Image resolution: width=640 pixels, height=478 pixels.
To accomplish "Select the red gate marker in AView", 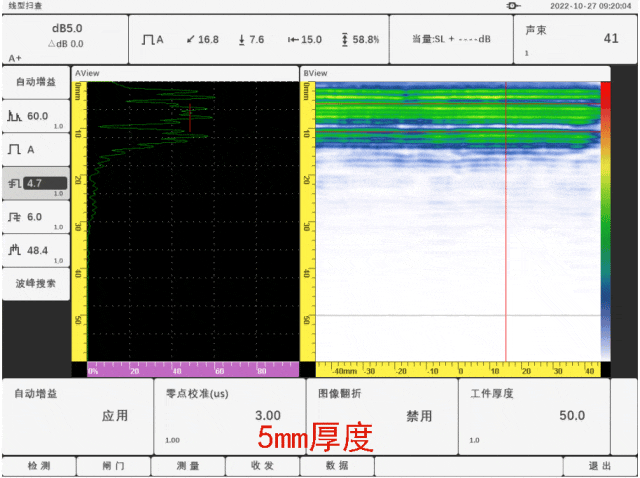I will pyautogui.click(x=190, y=118).
